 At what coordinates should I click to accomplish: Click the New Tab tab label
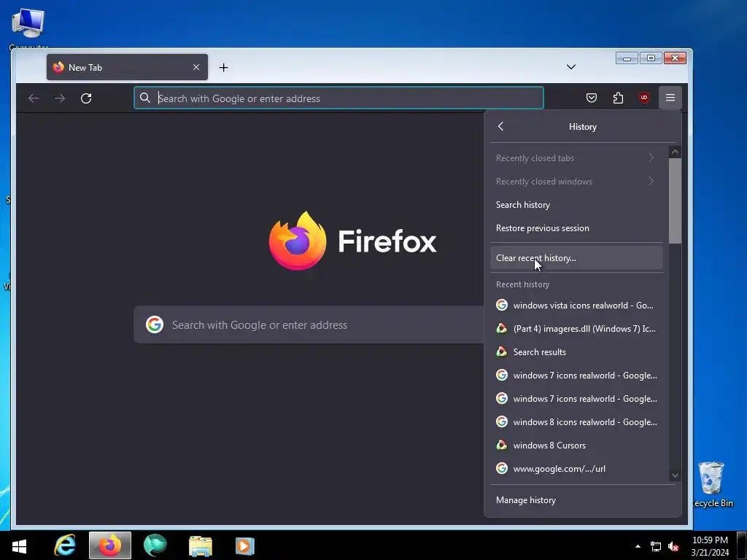[85, 68]
